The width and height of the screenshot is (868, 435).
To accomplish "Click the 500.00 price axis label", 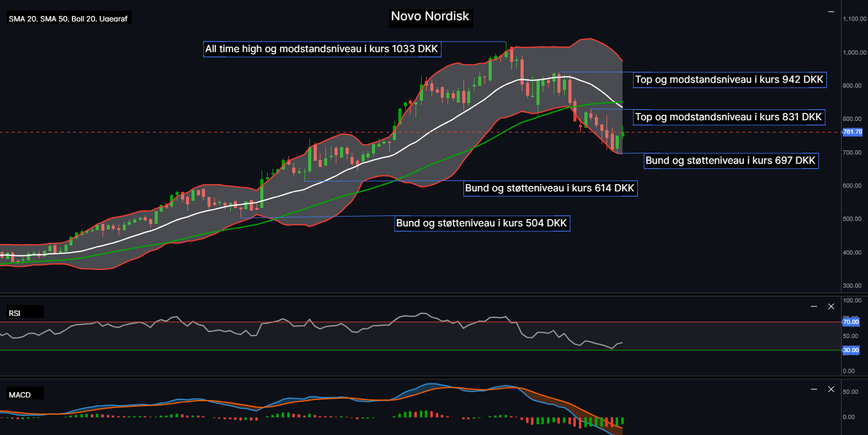I will click(x=853, y=219).
